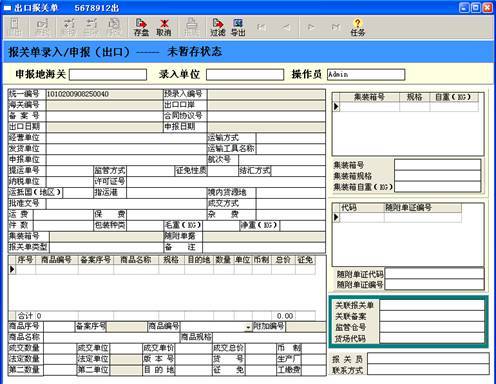Click the 备案号 input field
This screenshot has width=496, height=384.
pyautogui.click(x=105, y=116)
